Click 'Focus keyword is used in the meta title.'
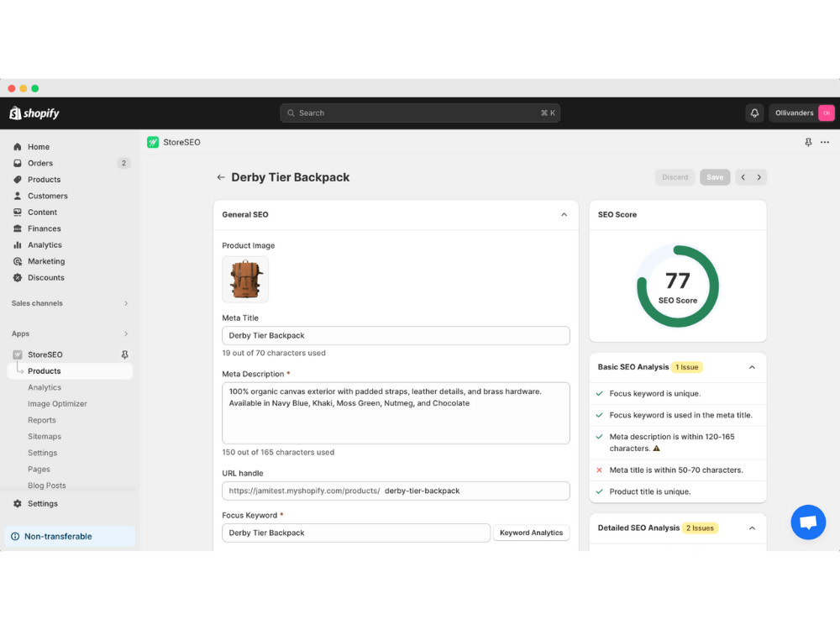This screenshot has width=840, height=630. click(680, 415)
